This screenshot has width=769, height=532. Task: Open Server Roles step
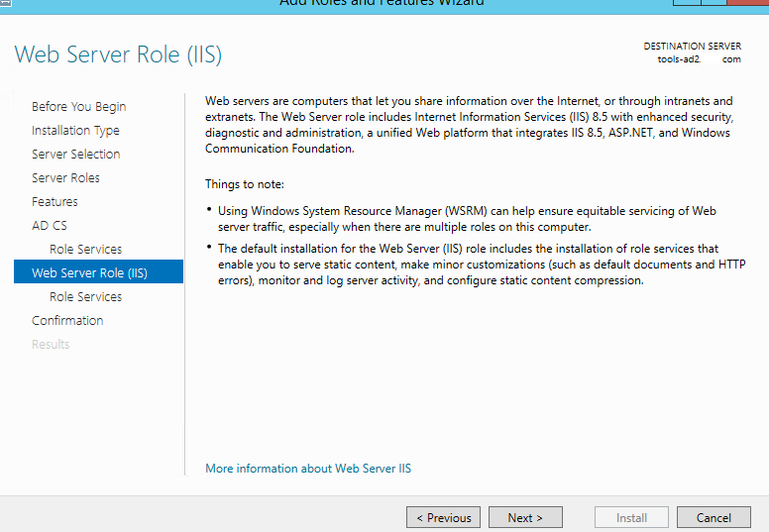65,177
